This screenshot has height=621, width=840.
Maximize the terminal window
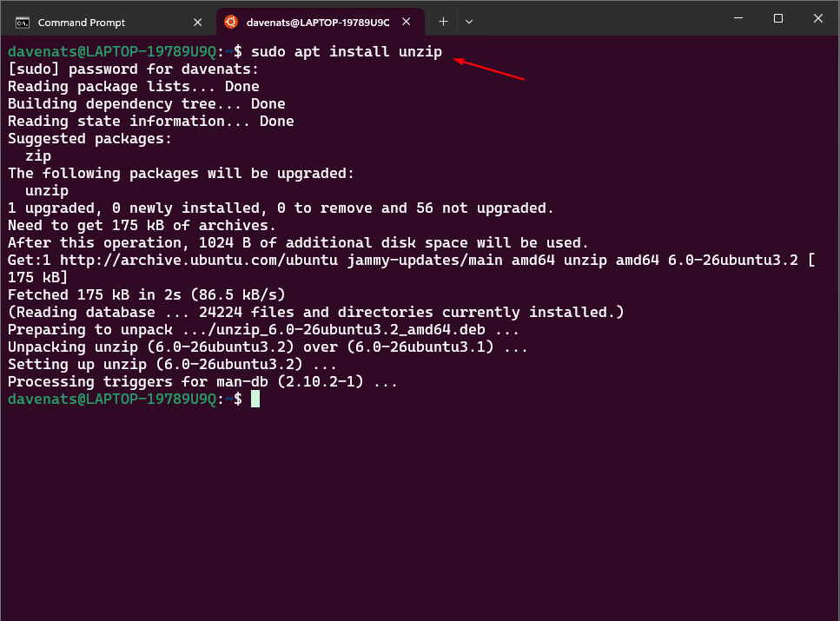tap(778, 18)
